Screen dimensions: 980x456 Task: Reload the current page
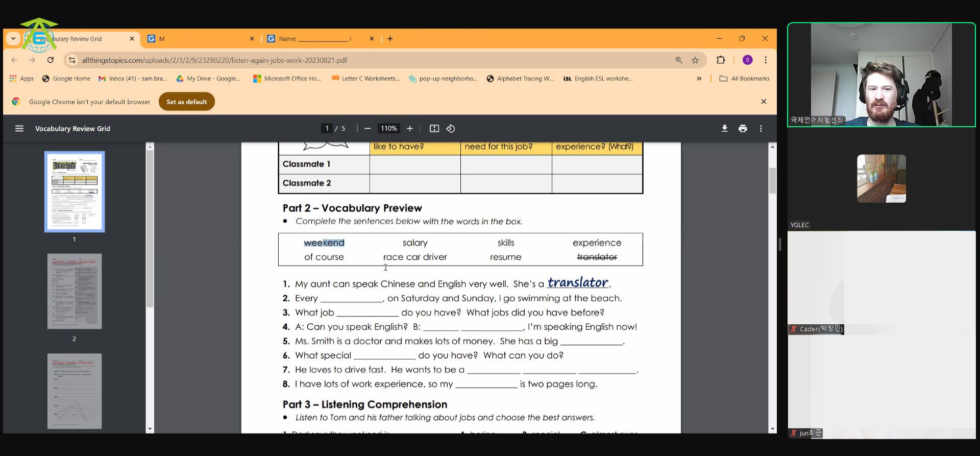click(50, 60)
